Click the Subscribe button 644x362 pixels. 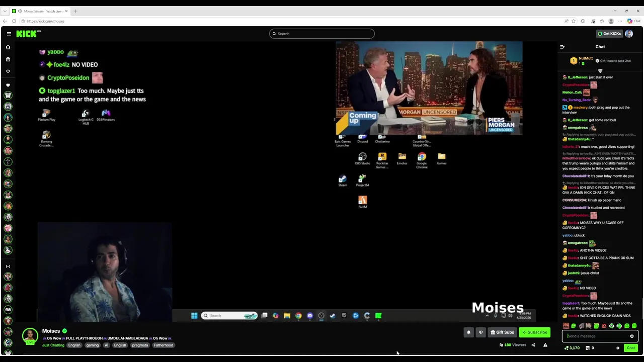pos(534,332)
